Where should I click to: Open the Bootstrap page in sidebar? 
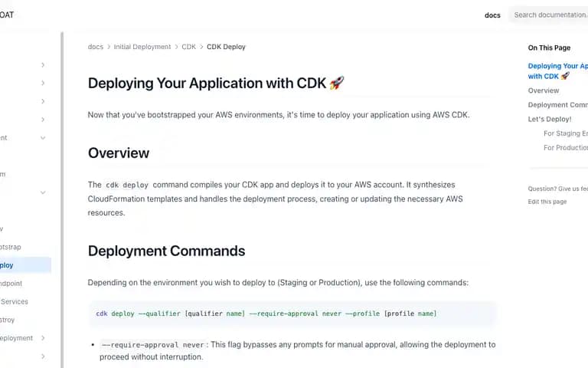[11, 247]
